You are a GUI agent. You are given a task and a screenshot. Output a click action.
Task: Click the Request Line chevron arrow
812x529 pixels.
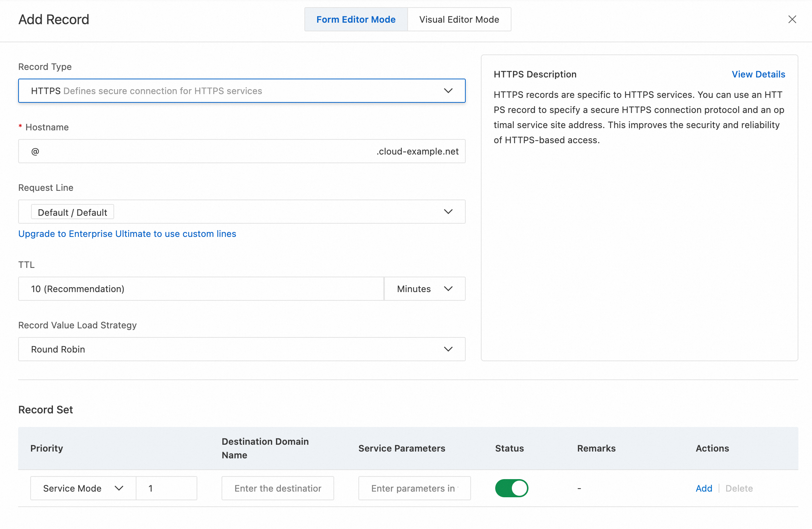point(448,212)
